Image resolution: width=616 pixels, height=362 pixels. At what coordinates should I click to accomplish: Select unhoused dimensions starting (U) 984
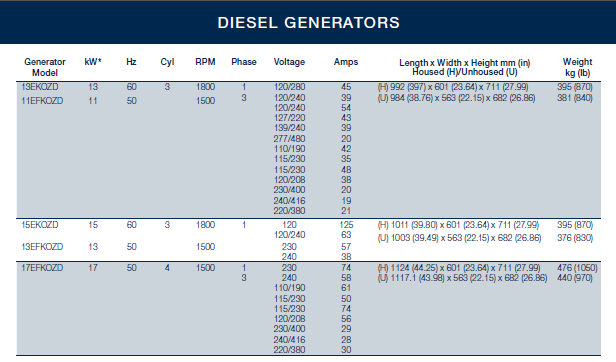click(456, 98)
